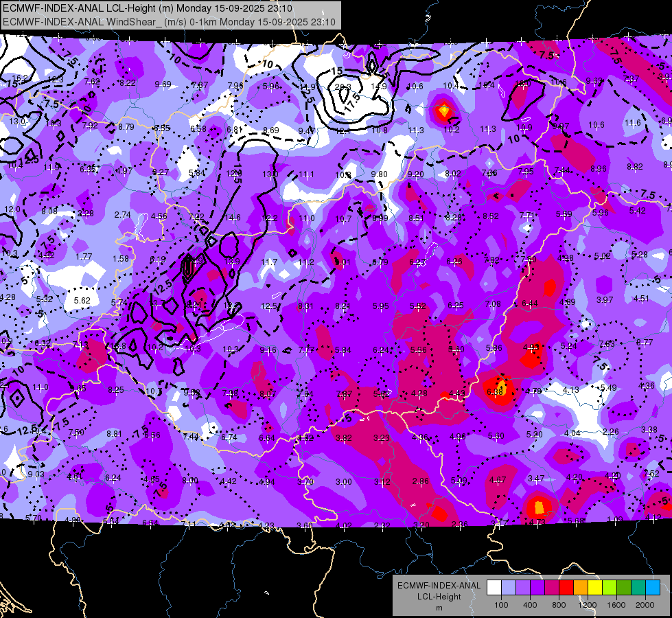Click the grid value 14.6
The height and width of the screenshot is (618, 672).
(233, 218)
